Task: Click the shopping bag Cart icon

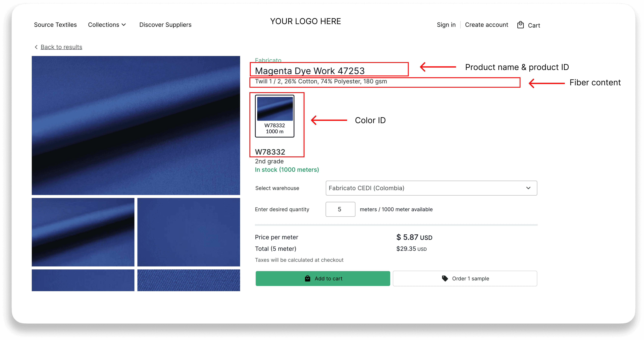Action: (x=520, y=25)
